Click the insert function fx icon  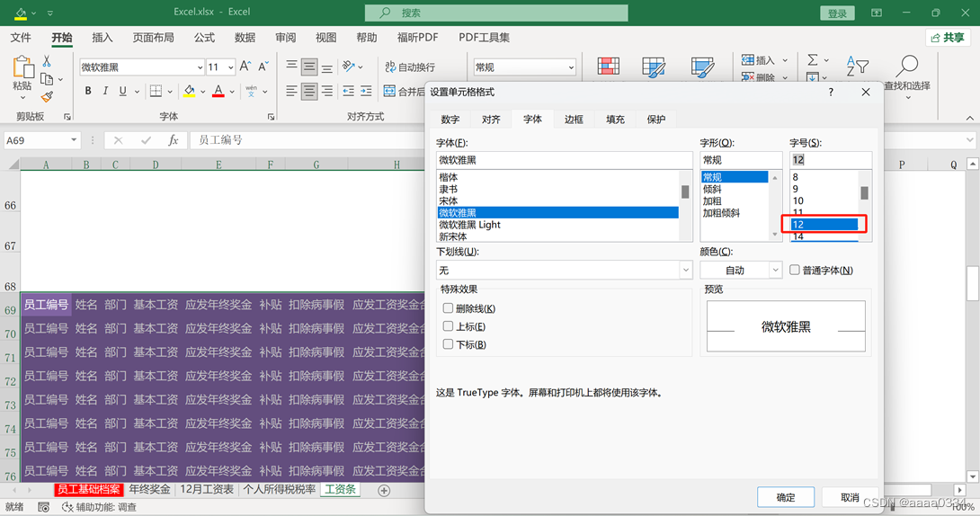click(174, 140)
